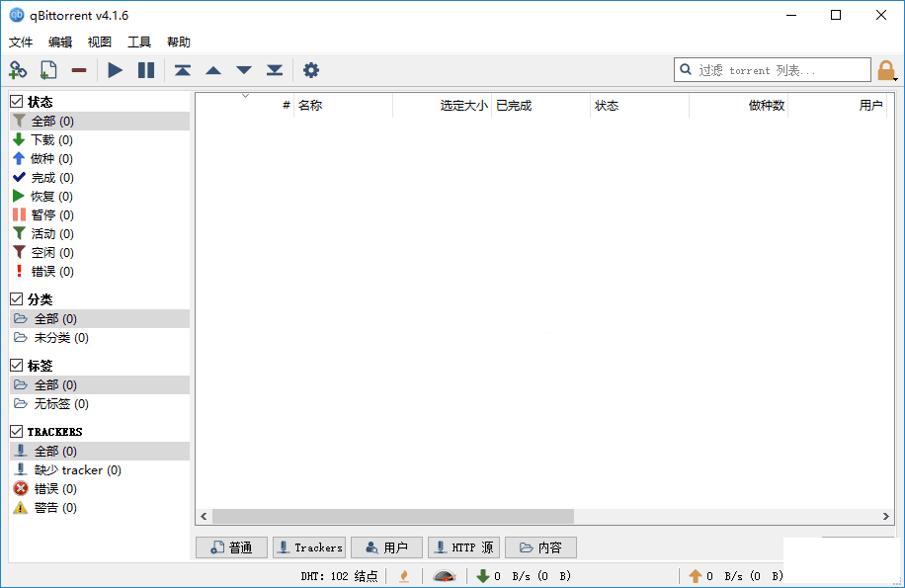Switch to the Trackers tab

pyautogui.click(x=309, y=547)
